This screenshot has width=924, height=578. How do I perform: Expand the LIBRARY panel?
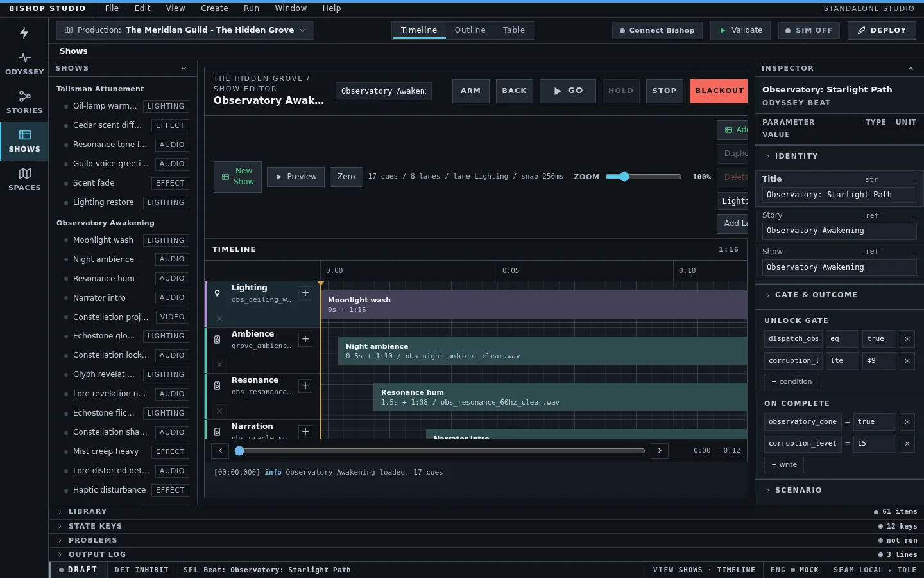(486, 512)
